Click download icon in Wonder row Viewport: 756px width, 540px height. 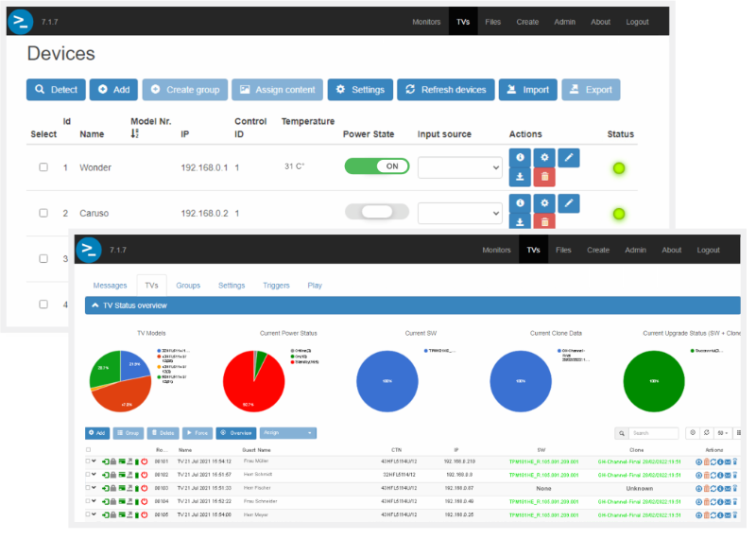520,177
